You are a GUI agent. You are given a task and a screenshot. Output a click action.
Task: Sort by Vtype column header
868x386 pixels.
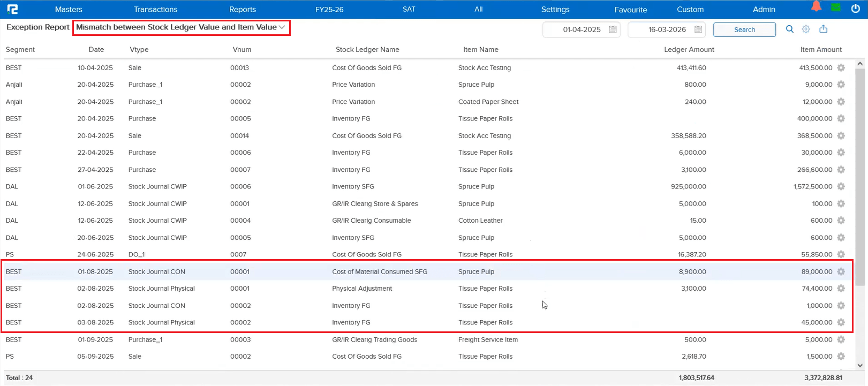coord(139,50)
